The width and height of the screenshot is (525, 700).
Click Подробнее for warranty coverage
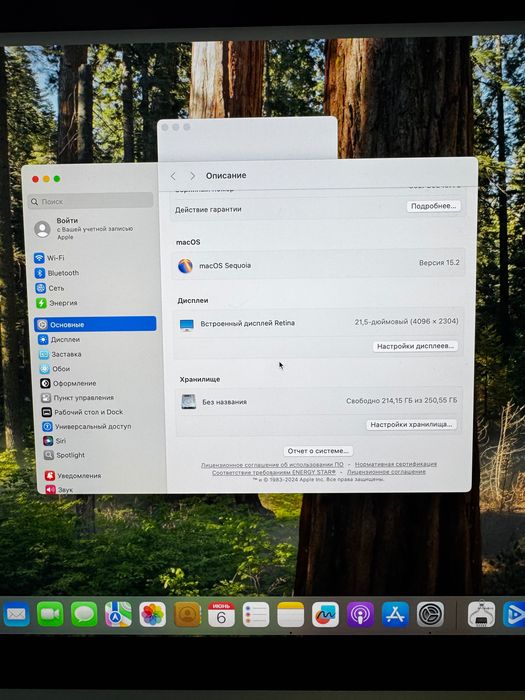pyautogui.click(x=433, y=206)
